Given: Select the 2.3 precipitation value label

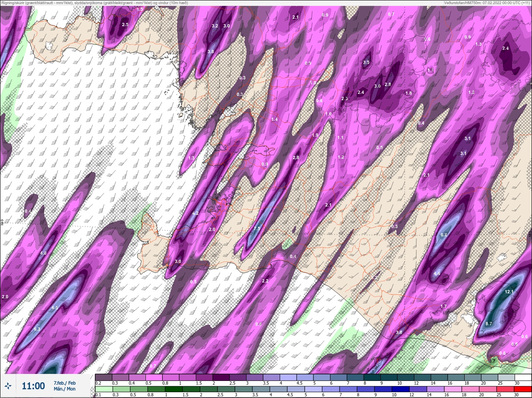Looking at the screenshot, I should (x=345, y=98).
